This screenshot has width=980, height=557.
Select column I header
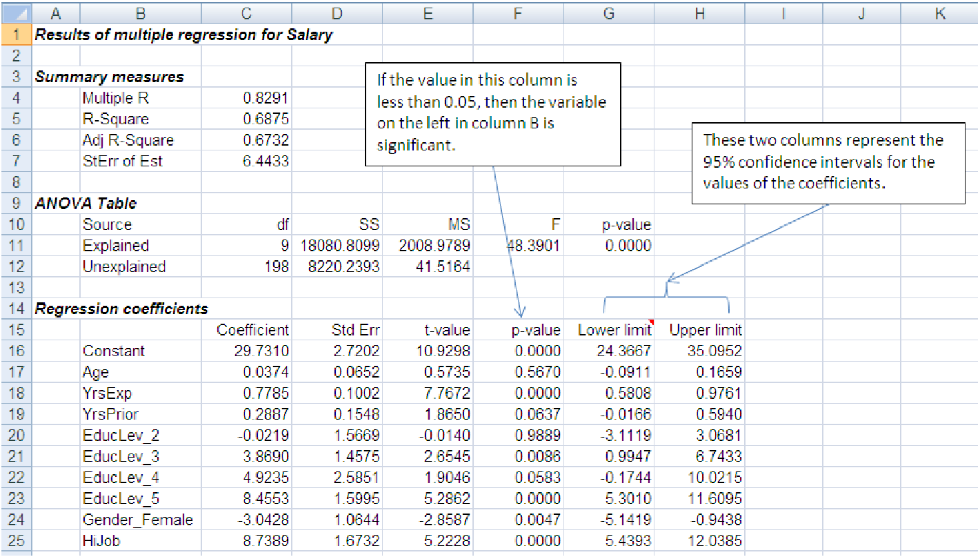point(783,12)
